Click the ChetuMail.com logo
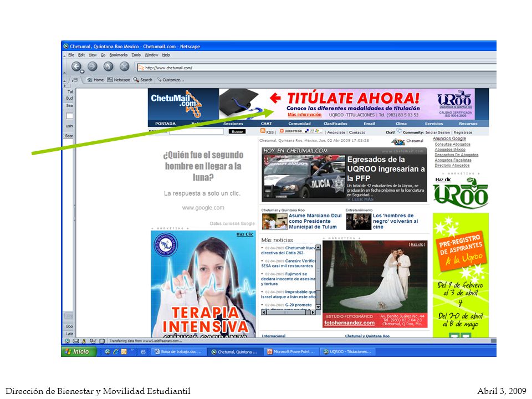This screenshot has width=532, height=399. (176, 103)
